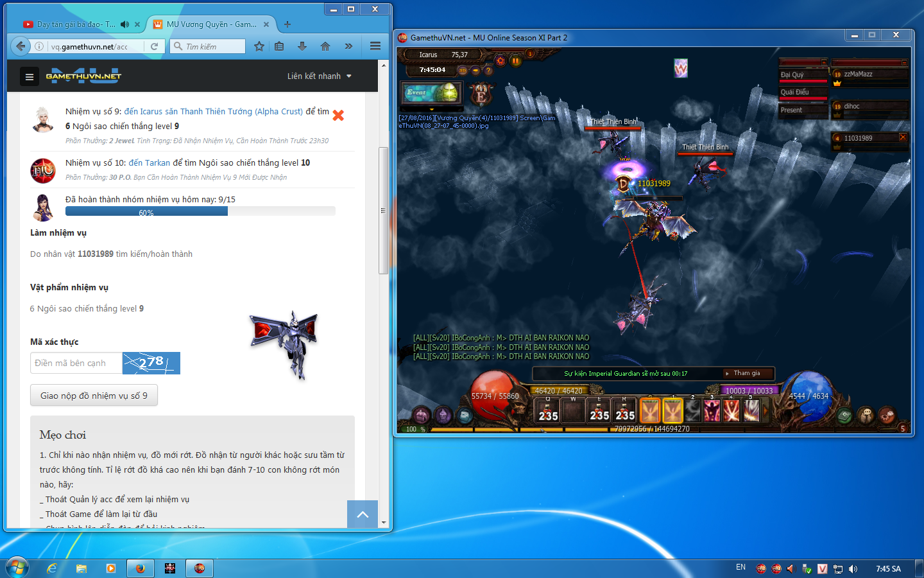The width and height of the screenshot is (924, 578).
Task: Click the red E shield emblem icon
Action: click(481, 95)
